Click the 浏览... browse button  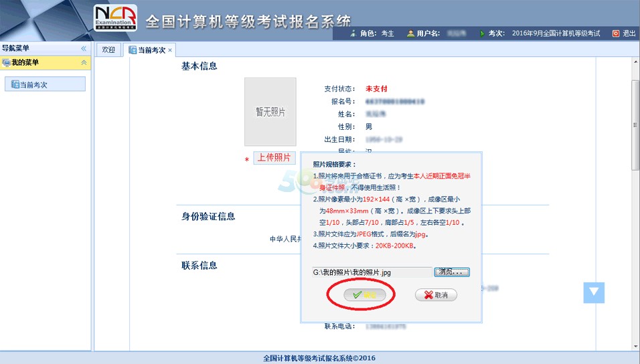[x=451, y=272]
